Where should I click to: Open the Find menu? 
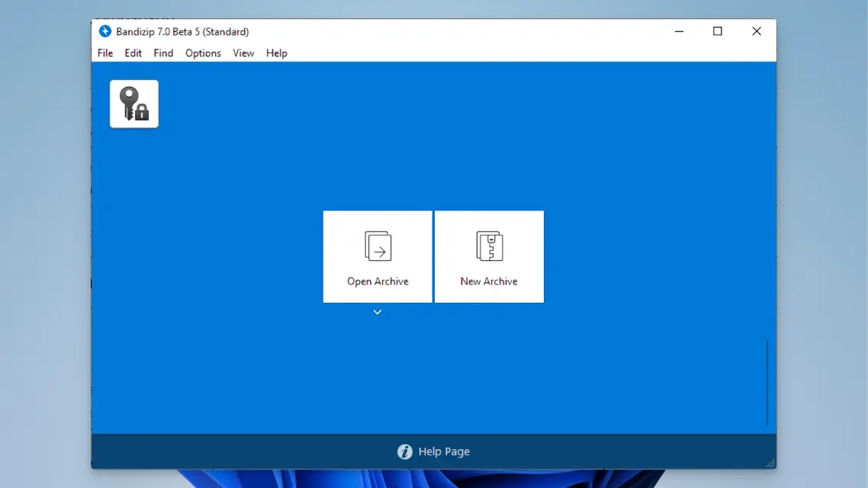coord(163,53)
